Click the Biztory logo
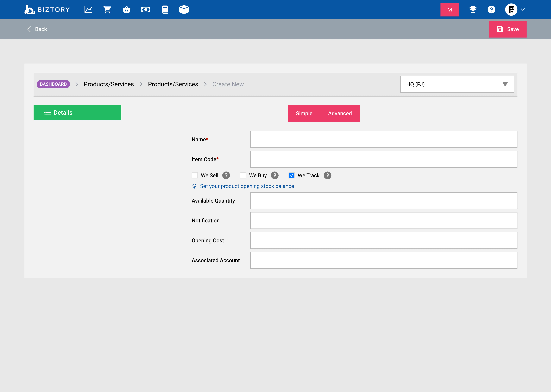 pyautogui.click(x=47, y=10)
